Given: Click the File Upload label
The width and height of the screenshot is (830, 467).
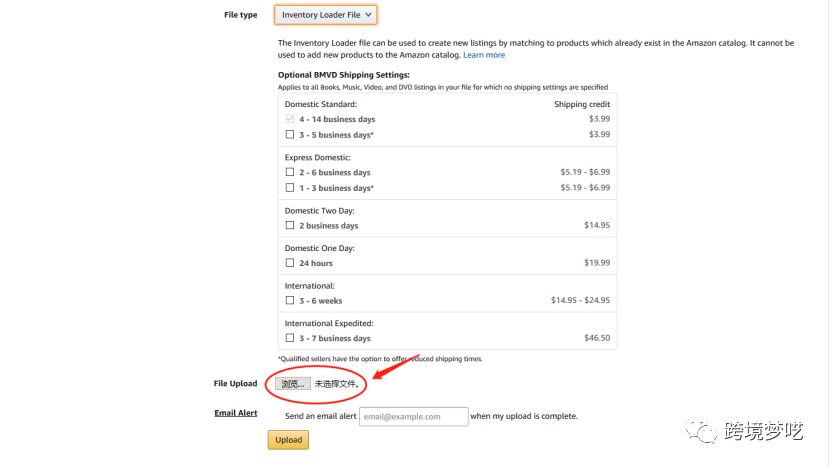Looking at the screenshot, I should pyautogui.click(x=235, y=383).
